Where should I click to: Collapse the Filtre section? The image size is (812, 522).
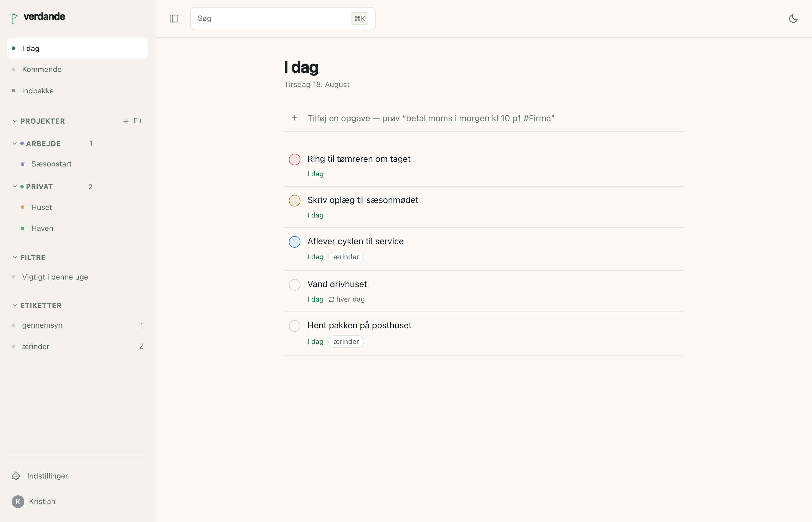(14, 257)
